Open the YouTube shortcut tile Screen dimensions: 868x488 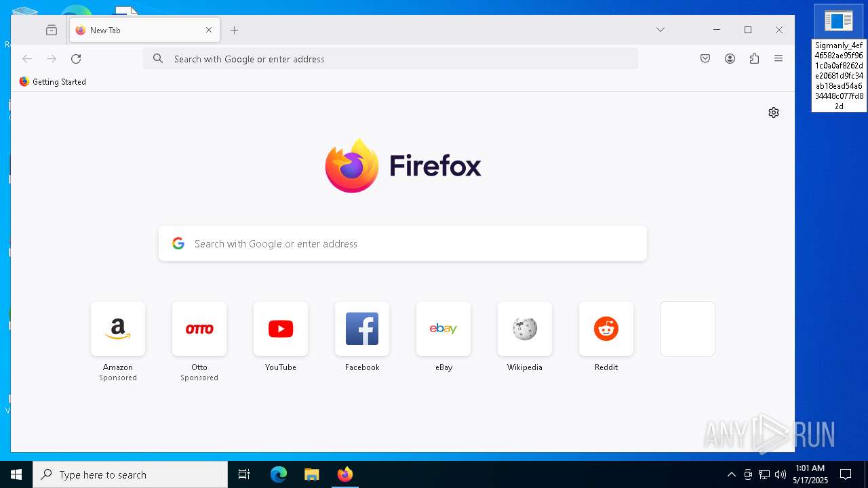click(x=281, y=329)
